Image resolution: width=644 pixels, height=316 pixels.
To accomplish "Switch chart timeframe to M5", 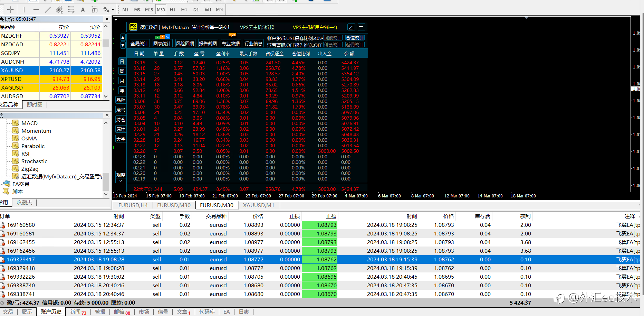I will [x=137, y=10].
